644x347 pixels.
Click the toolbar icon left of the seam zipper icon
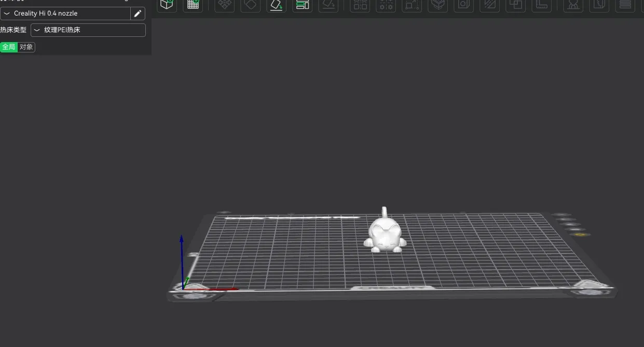[x=573, y=5]
